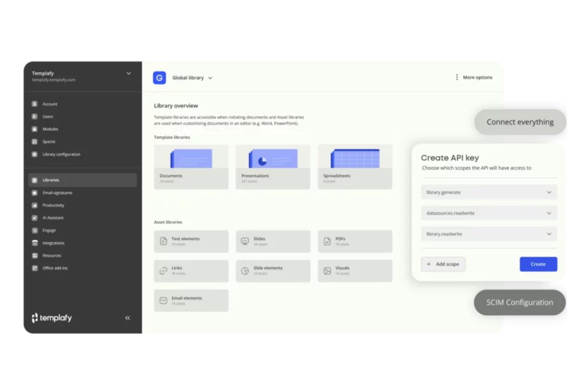Screen dimensions: 588x392
Task: Open the Account icon in the sidebar
Action: pyautogui.click(x=35, y=104)
